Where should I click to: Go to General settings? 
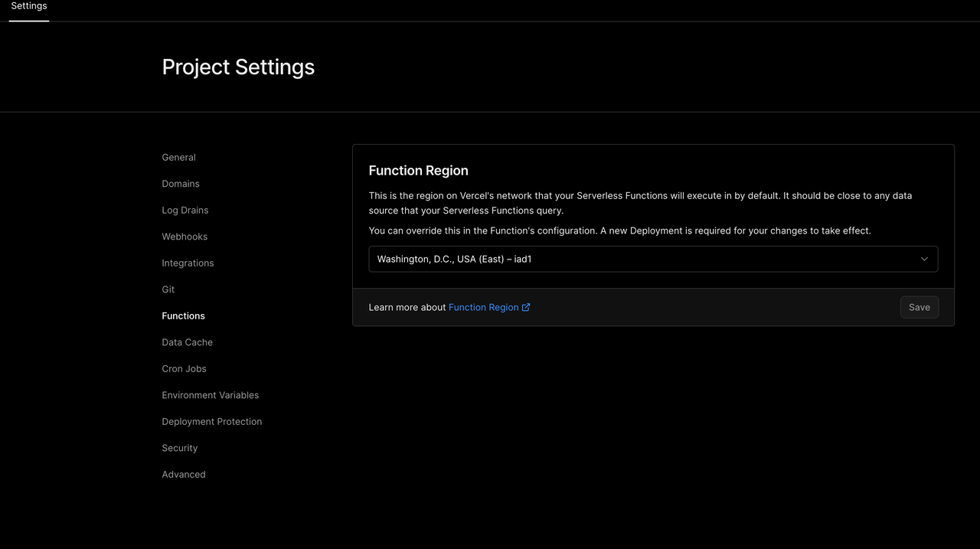point(178,157)
